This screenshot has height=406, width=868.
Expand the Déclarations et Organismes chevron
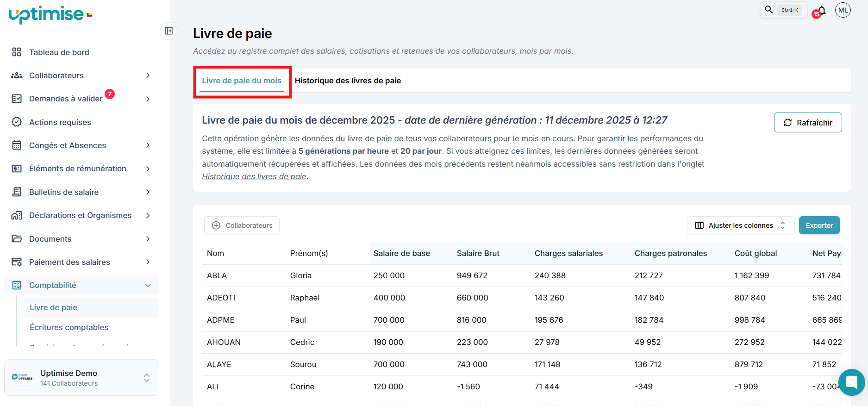click(148, 215)
